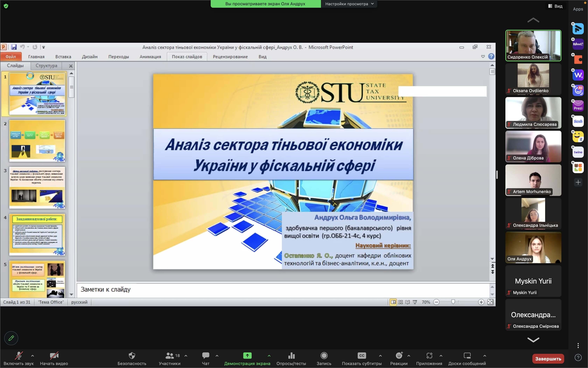Expand subtitles options arrow
The image size is (588, 368).
point(380,356)
